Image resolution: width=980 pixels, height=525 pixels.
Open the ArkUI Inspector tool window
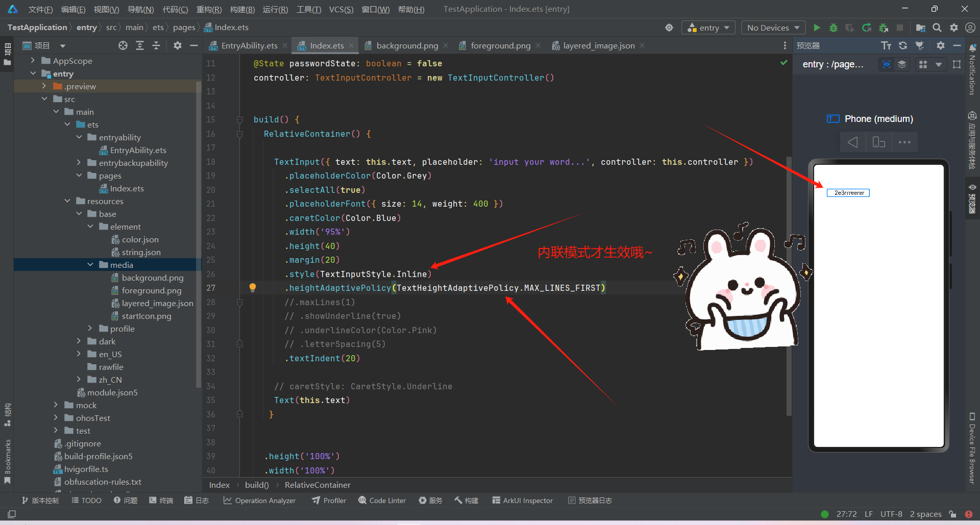pyautogui.click(x=522, y=501)
